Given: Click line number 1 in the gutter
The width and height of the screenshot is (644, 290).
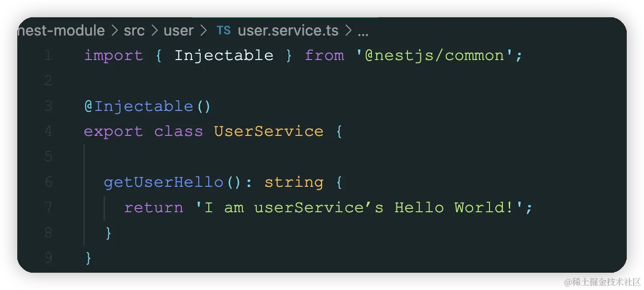Looking at the screenshot, I should (x=48, y=56).
